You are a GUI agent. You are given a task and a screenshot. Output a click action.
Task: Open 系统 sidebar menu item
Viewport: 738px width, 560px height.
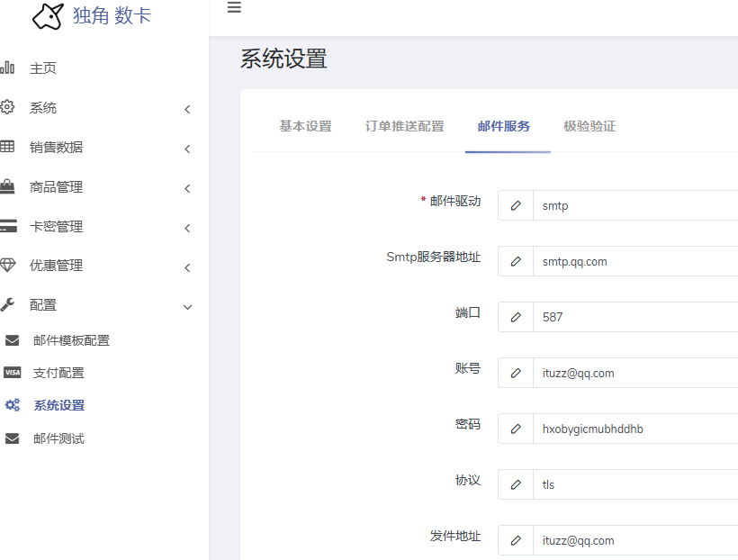tap(43, 108)
